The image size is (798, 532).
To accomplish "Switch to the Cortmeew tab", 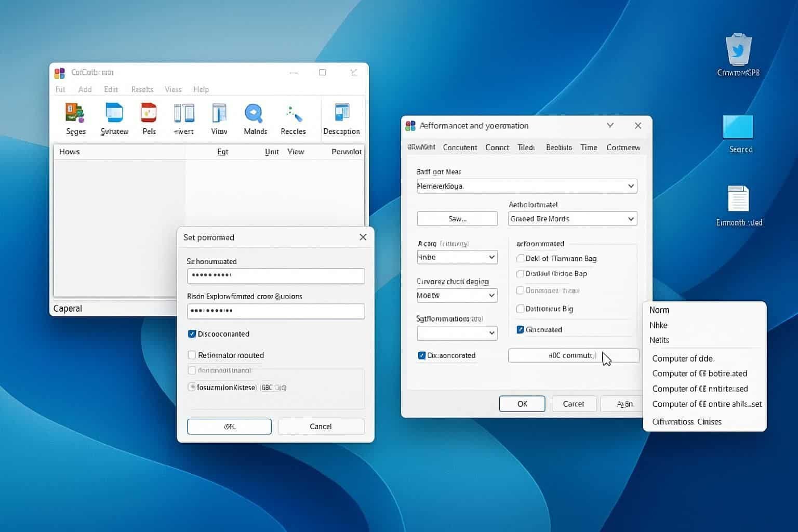I will (623, 148).
